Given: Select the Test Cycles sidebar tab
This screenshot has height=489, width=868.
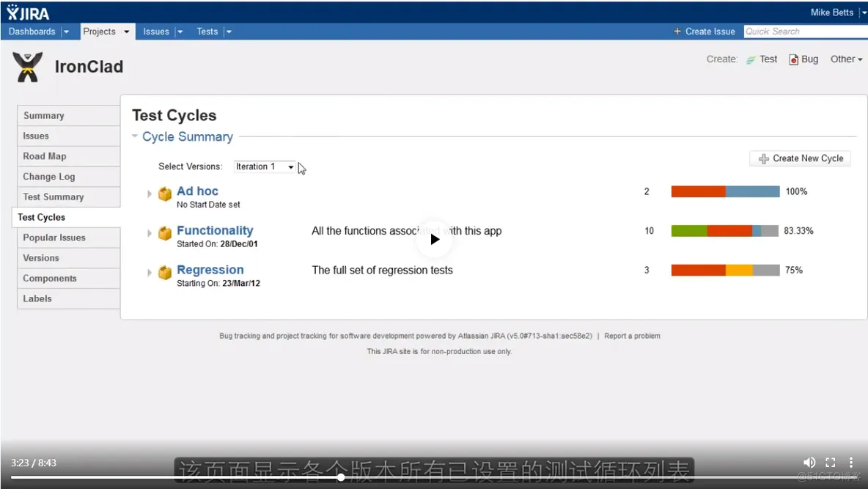Looking at the screenshot, I should 66,217.
